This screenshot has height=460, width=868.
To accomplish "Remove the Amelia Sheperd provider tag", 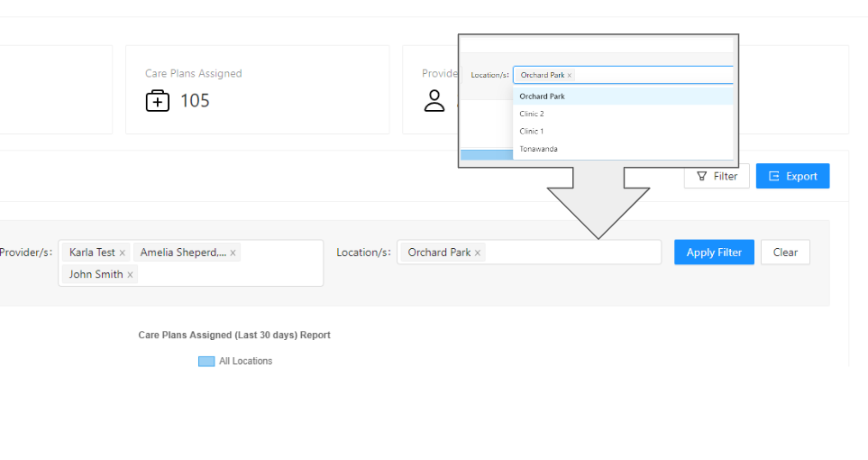I will coord(233,253).
